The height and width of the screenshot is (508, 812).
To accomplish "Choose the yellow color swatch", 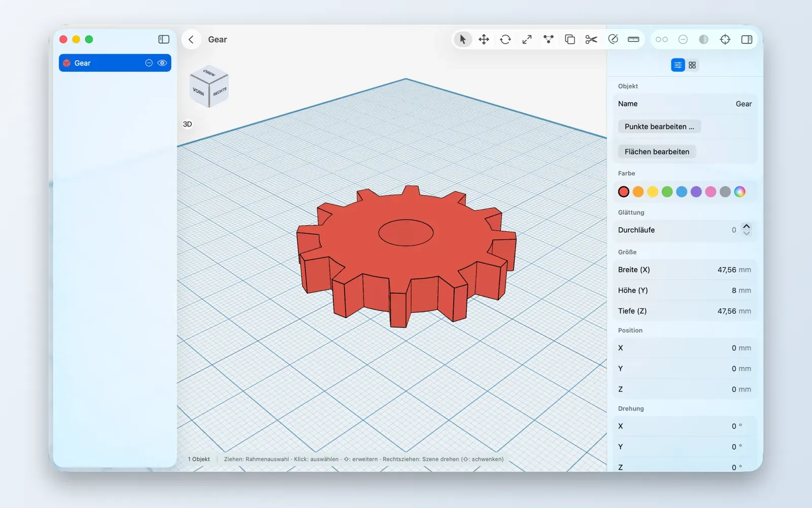I will pos(653,192).
